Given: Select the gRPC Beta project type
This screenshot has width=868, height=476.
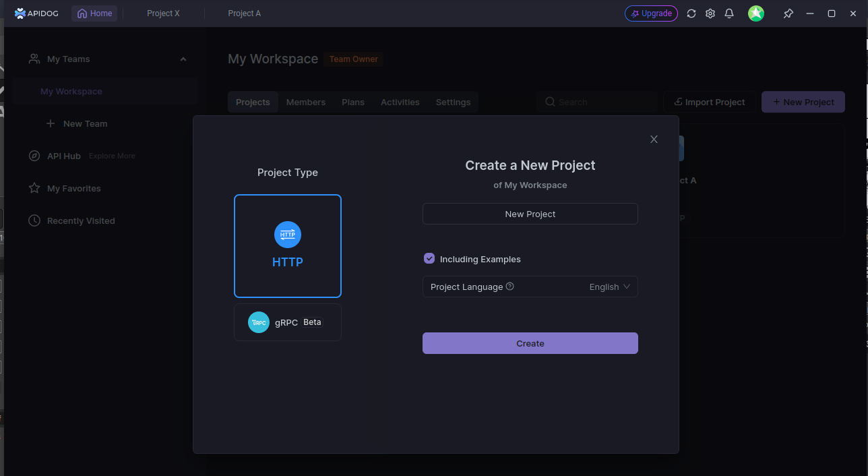Looking at the screenshot, I should click(288, 322).
